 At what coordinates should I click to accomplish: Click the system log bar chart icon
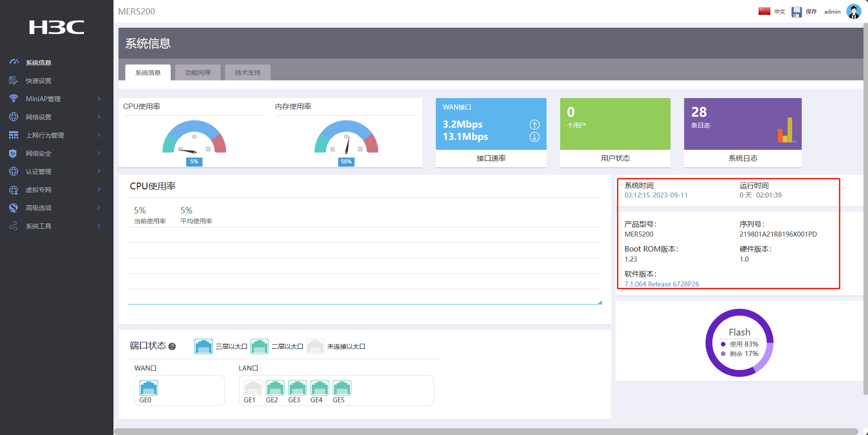point(786,131)
